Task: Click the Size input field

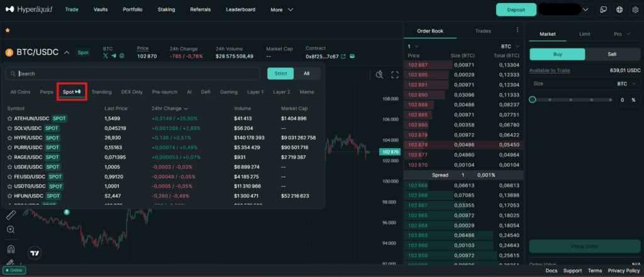Action: pyautogui.click(x=584, y=84)
